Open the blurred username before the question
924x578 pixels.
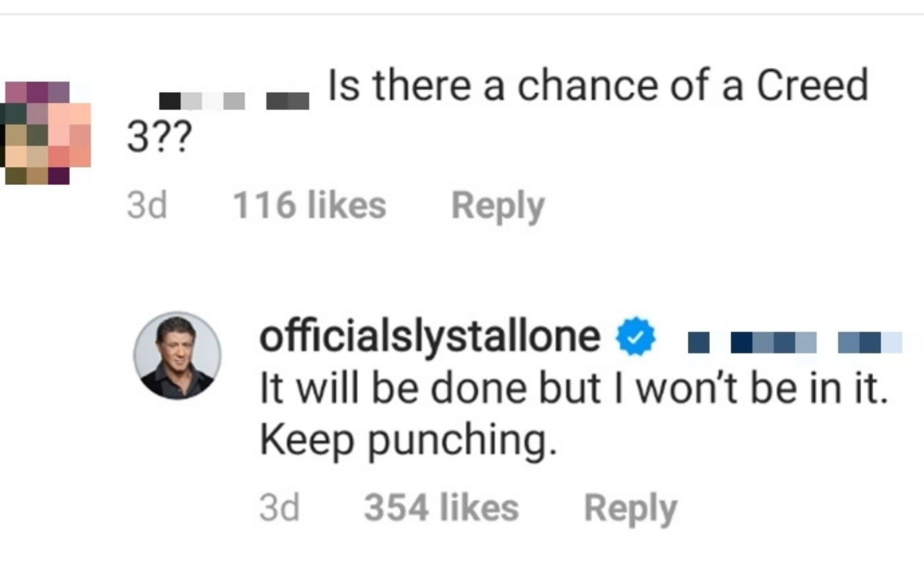pyautogui.click(x=234, y=101)
